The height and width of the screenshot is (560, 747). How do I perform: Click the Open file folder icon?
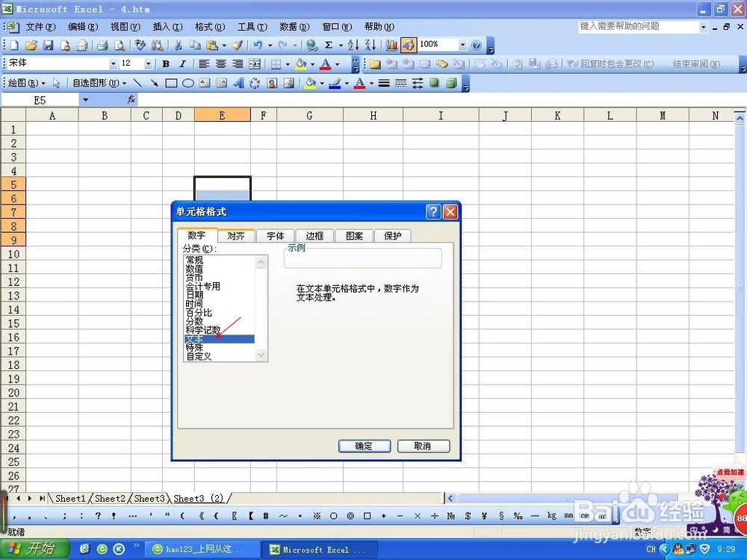point(31,46)
